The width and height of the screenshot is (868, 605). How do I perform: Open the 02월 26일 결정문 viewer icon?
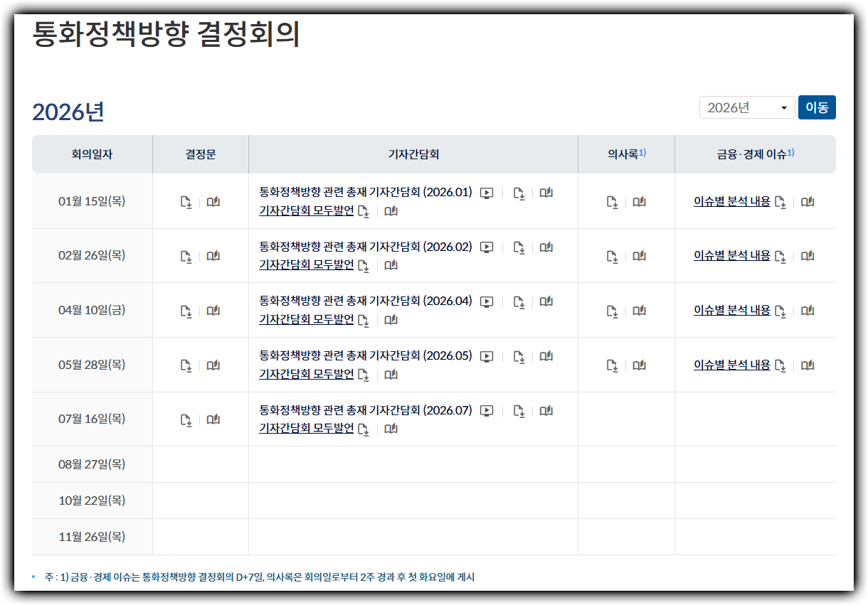(x=213, y=256)
